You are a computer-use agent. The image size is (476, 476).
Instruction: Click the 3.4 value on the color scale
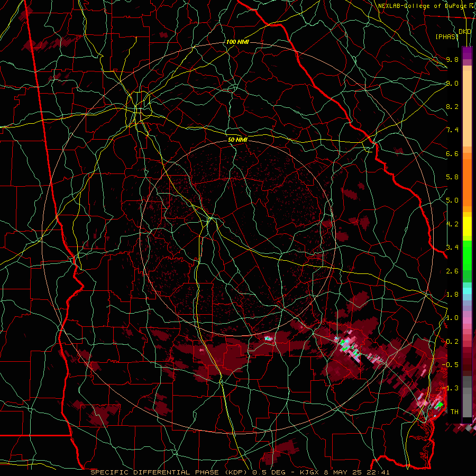452,248
